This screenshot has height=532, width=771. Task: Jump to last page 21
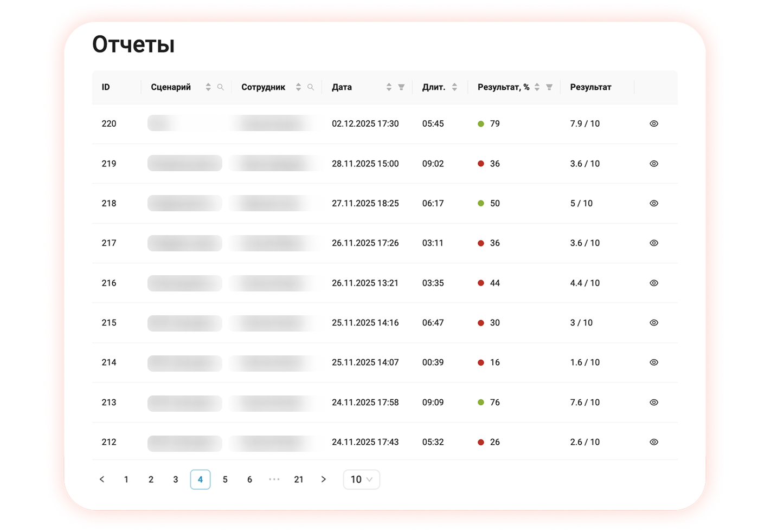(x=299, y=479)
